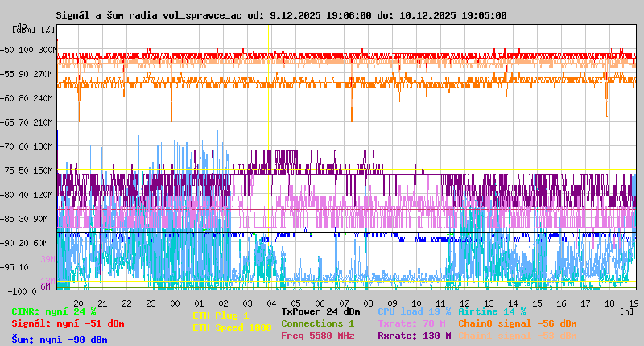
Task: Select the TxPower 24 dBm label
Action: pos(320,311)
